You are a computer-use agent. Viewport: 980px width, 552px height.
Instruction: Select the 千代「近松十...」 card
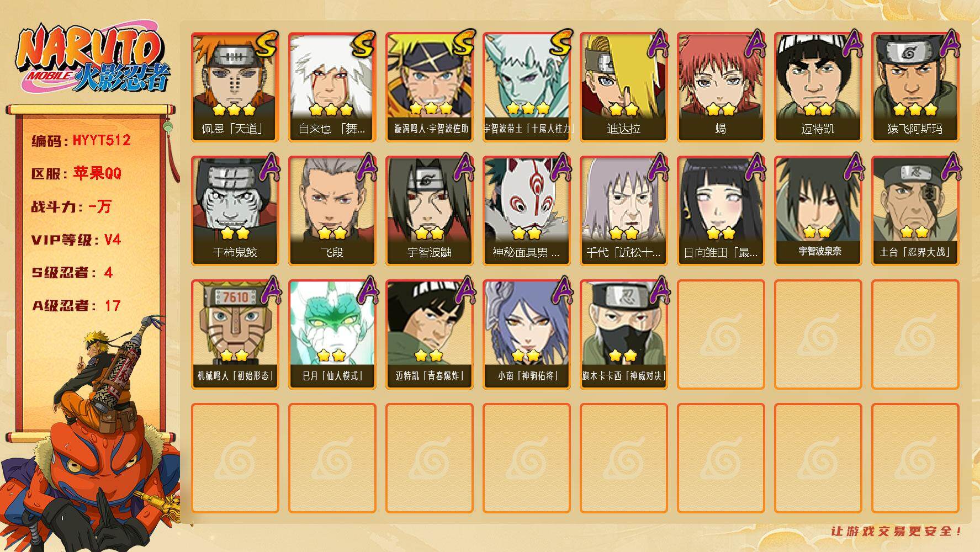pos(623,210)
